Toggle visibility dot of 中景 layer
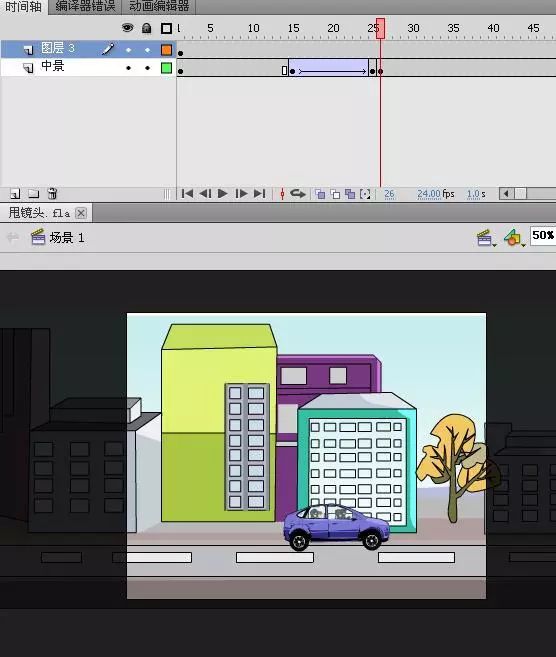 [128, 68]
